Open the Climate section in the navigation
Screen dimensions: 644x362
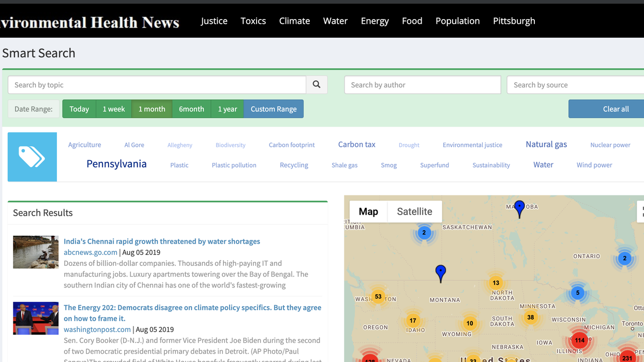(x=294, y=21)
